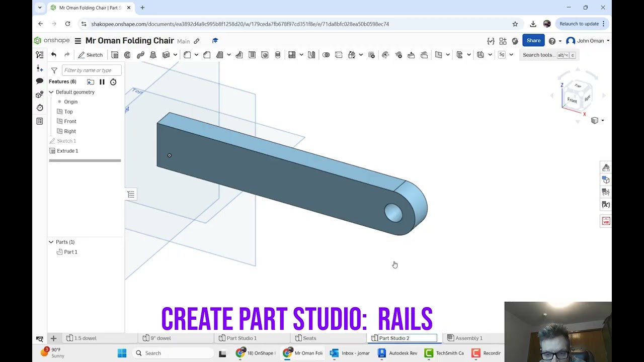Select the Delete part tool

tap(372, 55)
